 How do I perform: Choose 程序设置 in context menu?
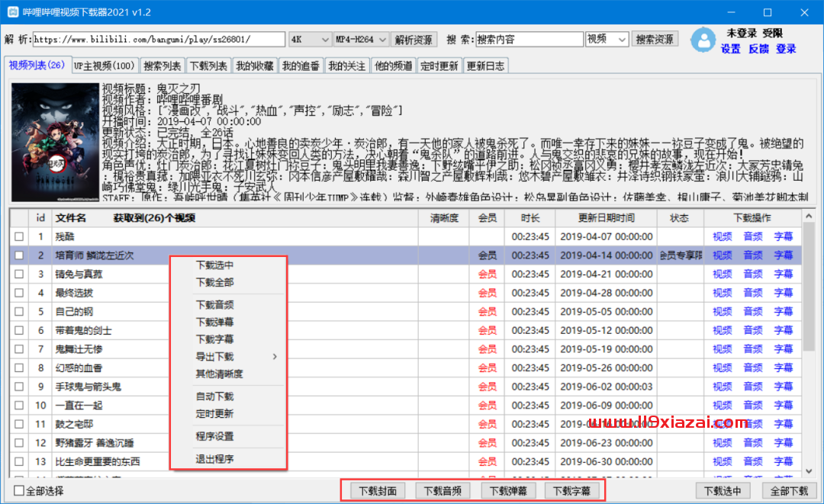click(214, 437)
